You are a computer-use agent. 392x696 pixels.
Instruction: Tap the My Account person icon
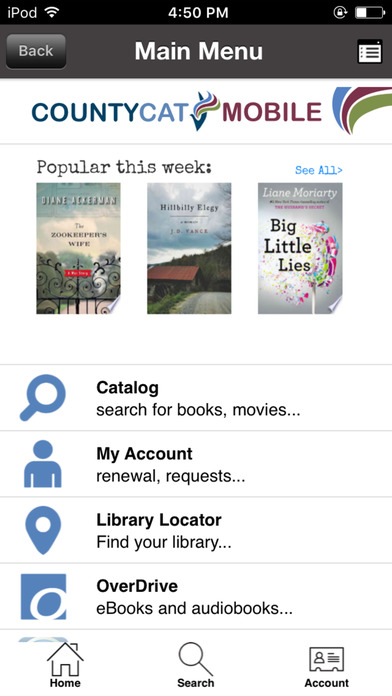(43, 464)
